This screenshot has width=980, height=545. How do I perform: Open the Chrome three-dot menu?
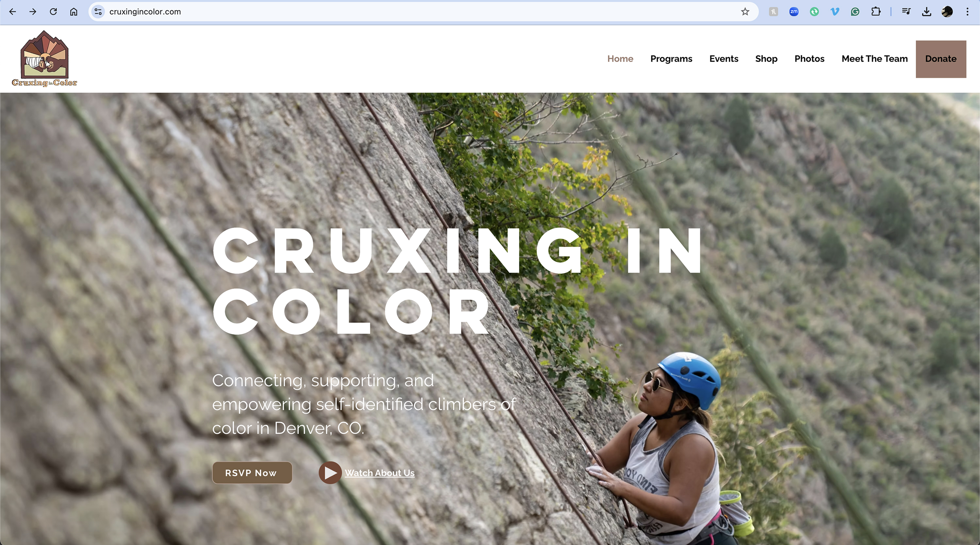pos(967,12)
